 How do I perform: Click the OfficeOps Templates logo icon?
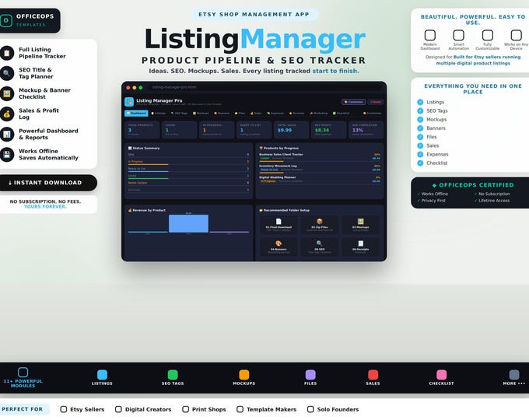(6, 20)
